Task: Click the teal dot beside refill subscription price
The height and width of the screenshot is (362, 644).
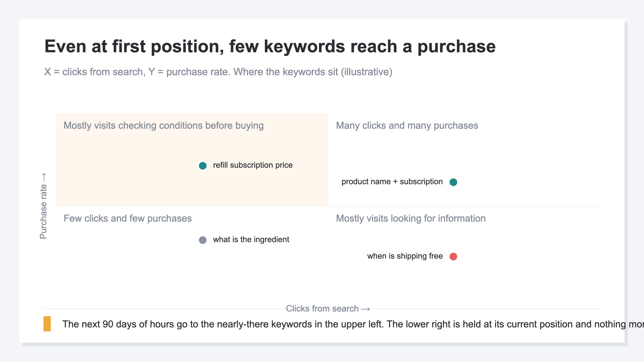Action: [x=202, y=165]
